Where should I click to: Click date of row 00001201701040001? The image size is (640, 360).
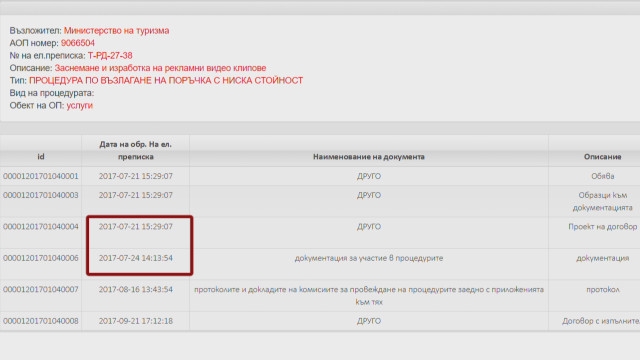click(x=136, y=176)
